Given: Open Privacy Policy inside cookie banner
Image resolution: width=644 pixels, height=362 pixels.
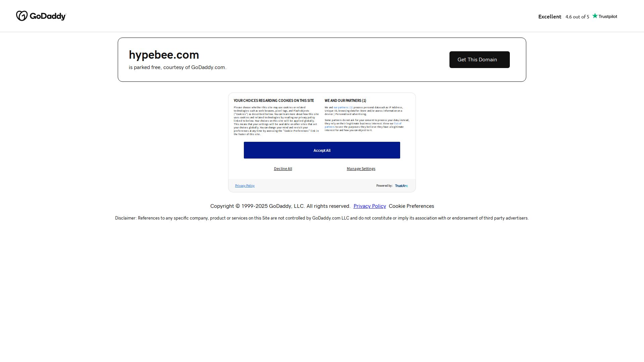Looking at the screenshot, I should click(245, 186).
